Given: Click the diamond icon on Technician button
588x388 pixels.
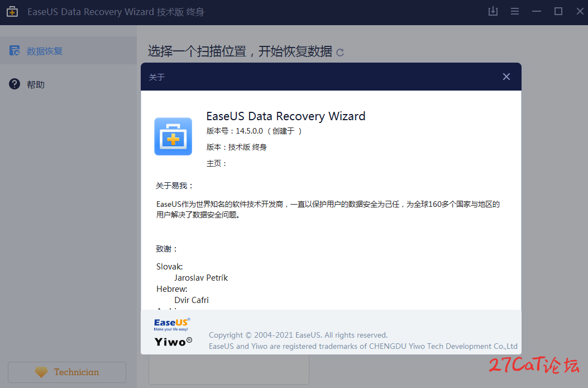Looking at the screenshot, I should click(41, 372).
